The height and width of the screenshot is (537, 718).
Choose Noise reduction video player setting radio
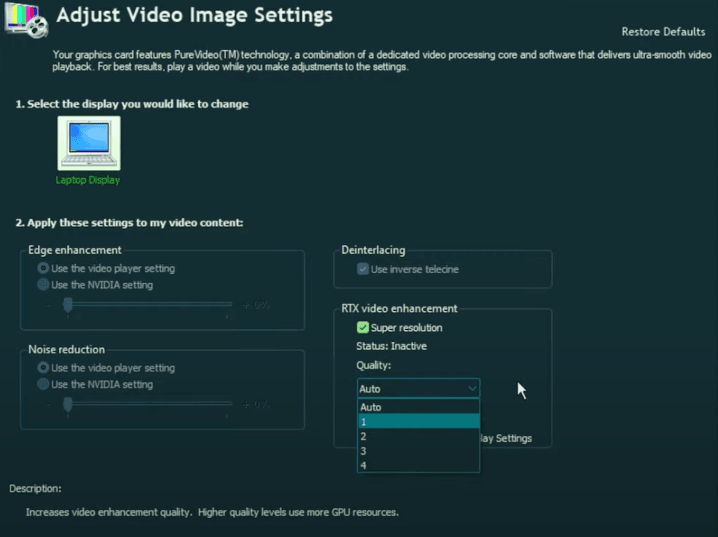(x=43, y=368)
